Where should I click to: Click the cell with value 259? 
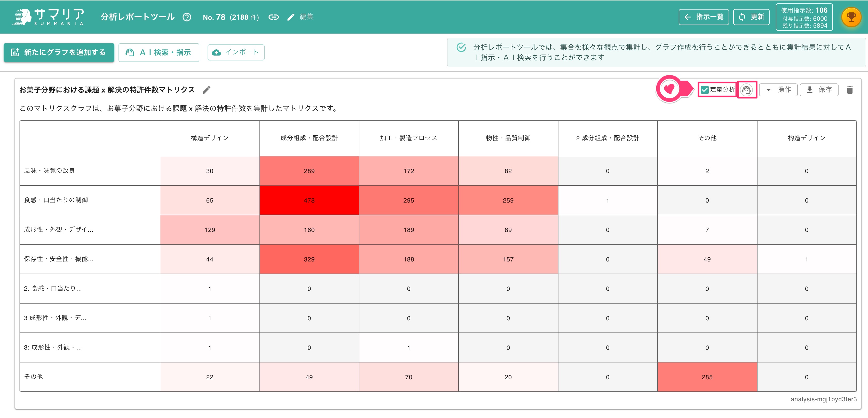[508, 200]
